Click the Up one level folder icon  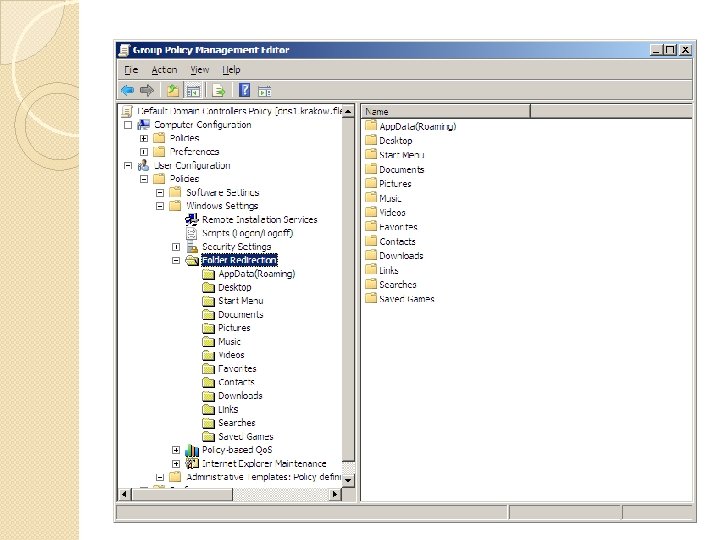[173, 90]
